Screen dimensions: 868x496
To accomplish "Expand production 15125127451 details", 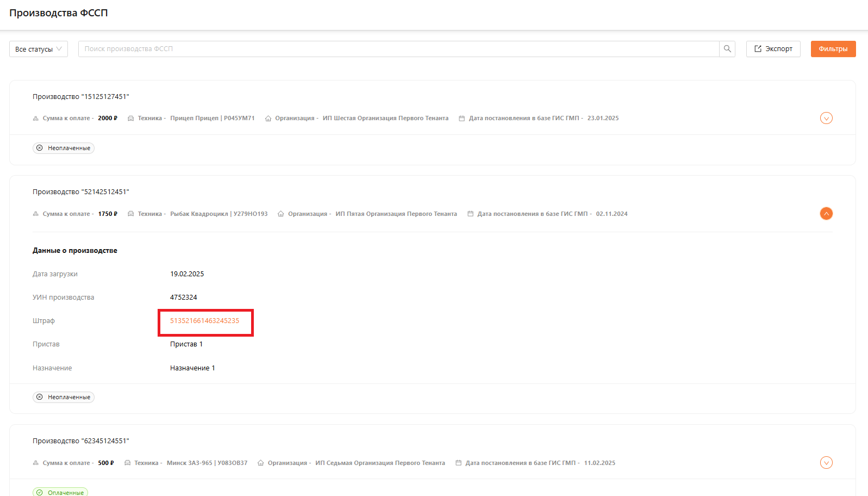I will [x=826, y=118].
